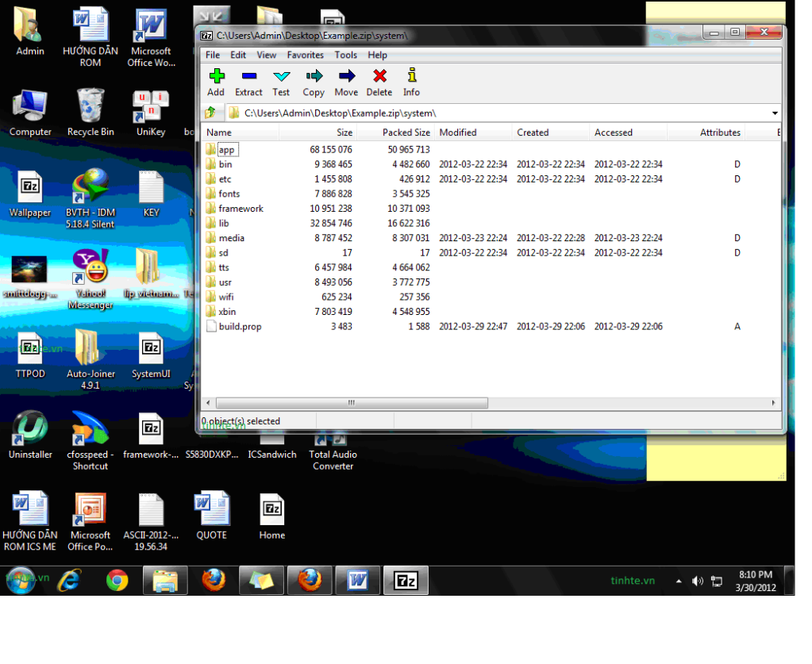Select the Yahoo! Messenger desktop shortcut
This screenshot has width=812, height=664.
[x=90, y=279]
